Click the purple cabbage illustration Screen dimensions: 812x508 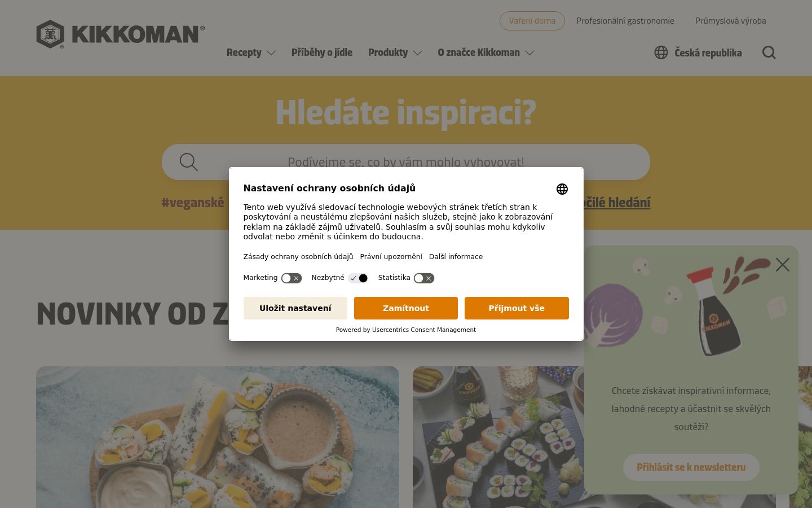point(612,314)
